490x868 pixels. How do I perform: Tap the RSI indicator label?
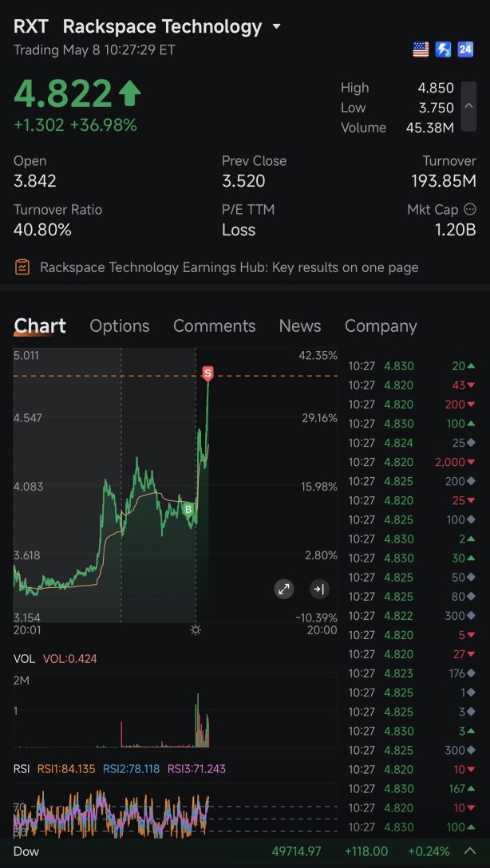21,769
